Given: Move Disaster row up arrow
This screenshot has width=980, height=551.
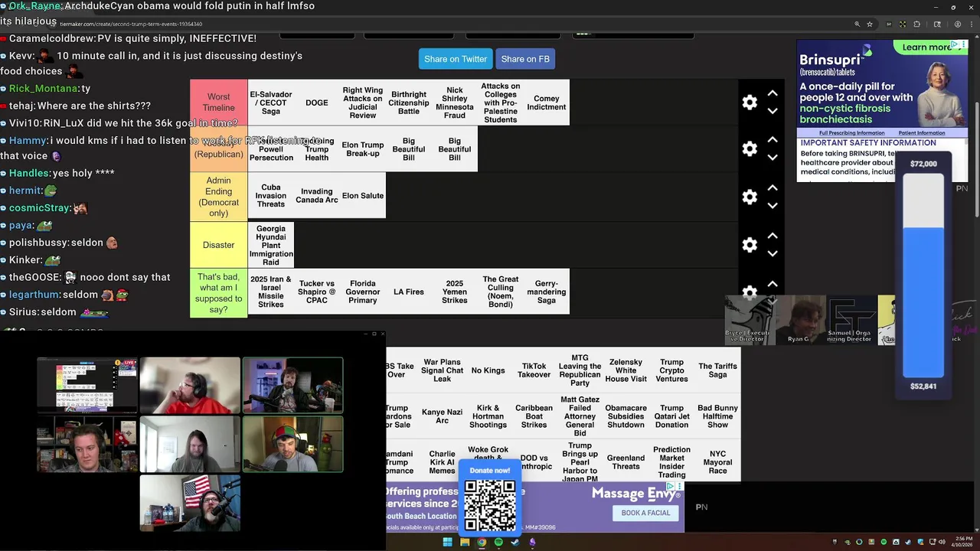Looking at the screenshot, I should (773, 236).
